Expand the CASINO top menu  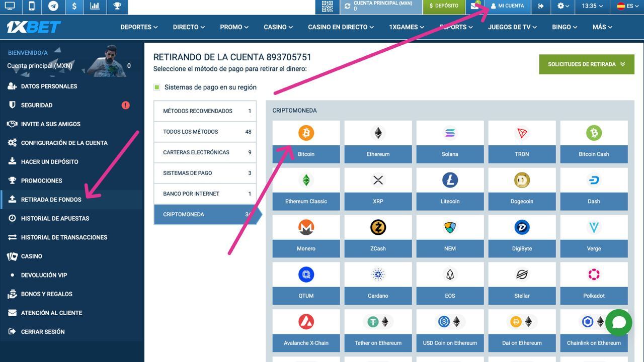[278, 27]
